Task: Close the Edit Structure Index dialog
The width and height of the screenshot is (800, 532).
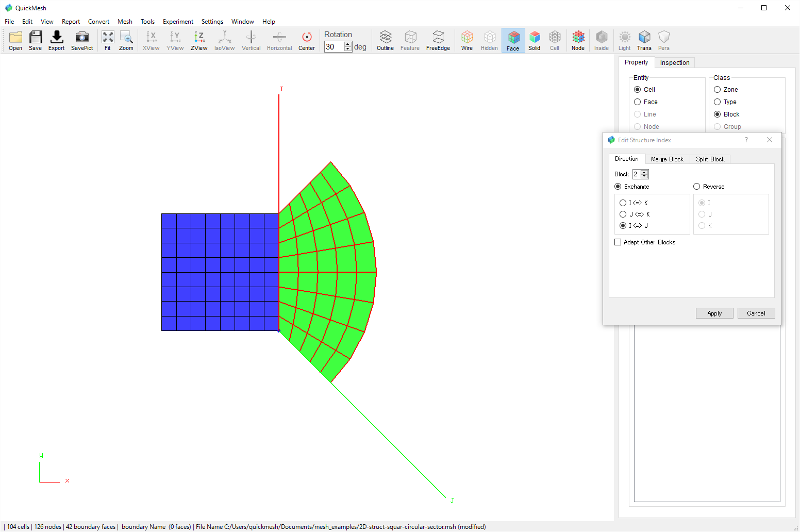Action: pos(770,140)
